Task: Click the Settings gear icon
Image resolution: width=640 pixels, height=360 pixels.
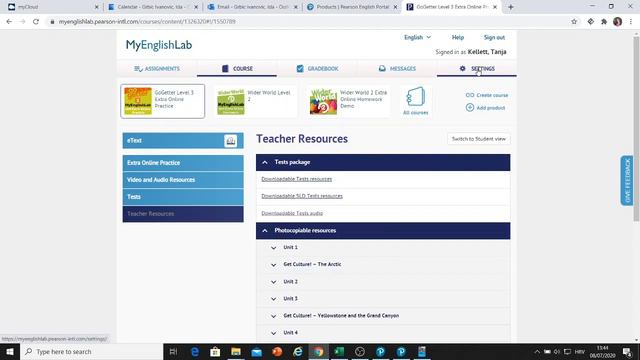Action: click(x=462, y=69)
